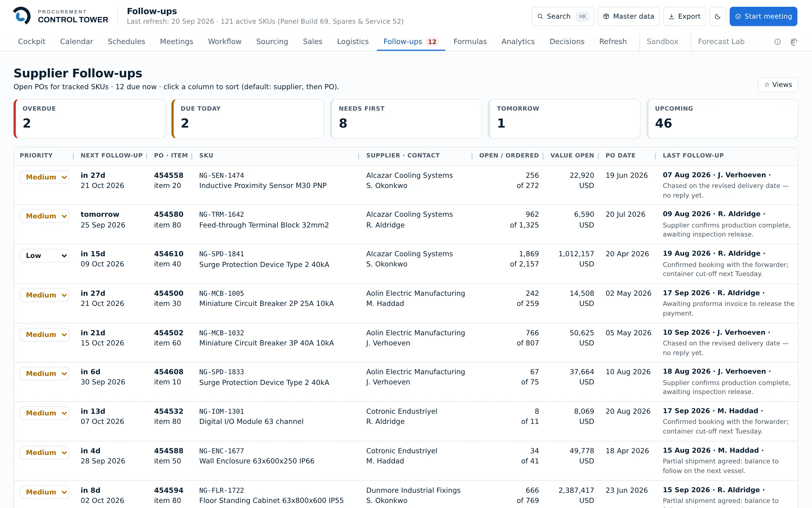Image resolution: width=812 pixels, height=508 pixels.
Task: Open priority dropdown for PO 454500
Action: [45, 295]
